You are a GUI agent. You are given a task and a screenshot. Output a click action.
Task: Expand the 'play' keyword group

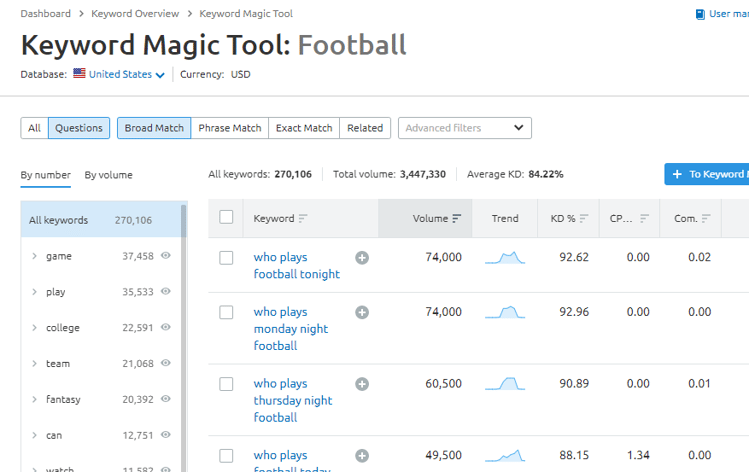click(34, 292)
